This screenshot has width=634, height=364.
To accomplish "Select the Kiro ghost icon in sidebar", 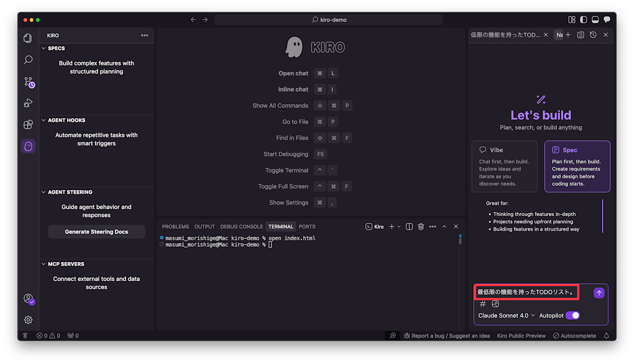I will (28, 146).
